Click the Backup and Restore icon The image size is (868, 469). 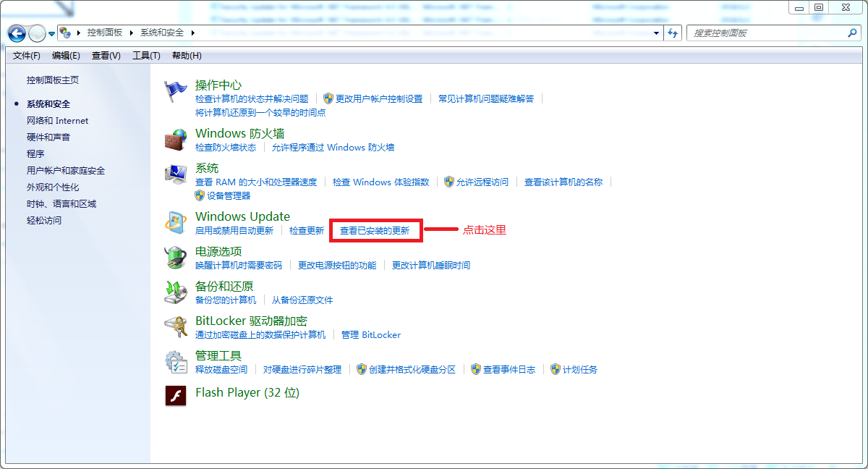pyautogui.click(x=176, y=292)
